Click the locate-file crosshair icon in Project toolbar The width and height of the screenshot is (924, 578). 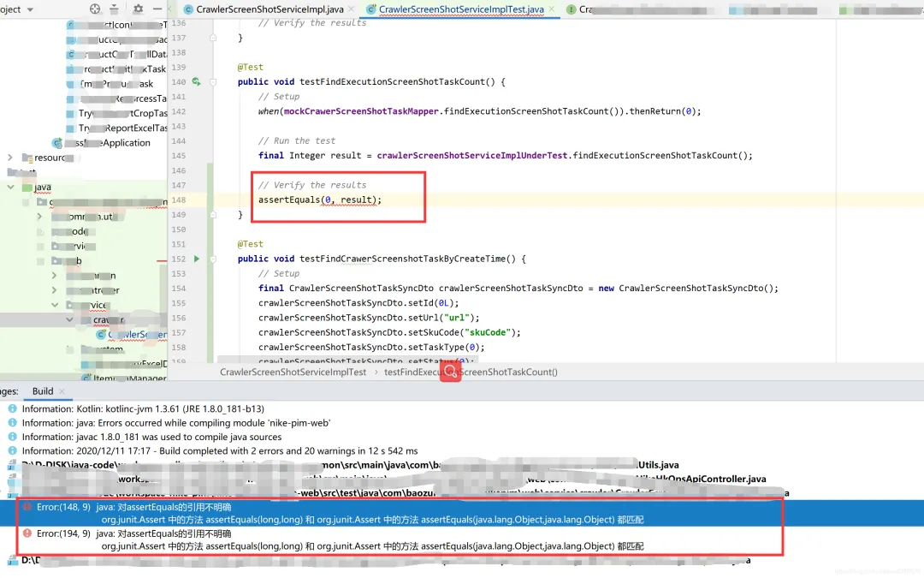coord(95,9)
